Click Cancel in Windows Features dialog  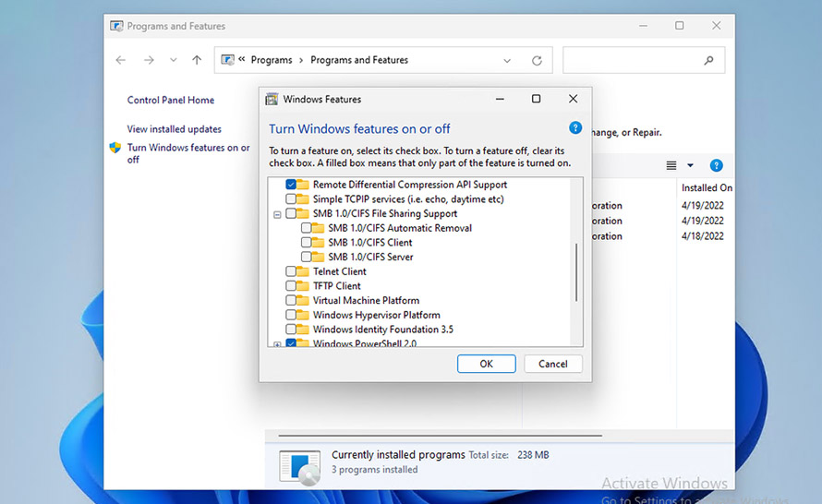click(x=552, y=364)
